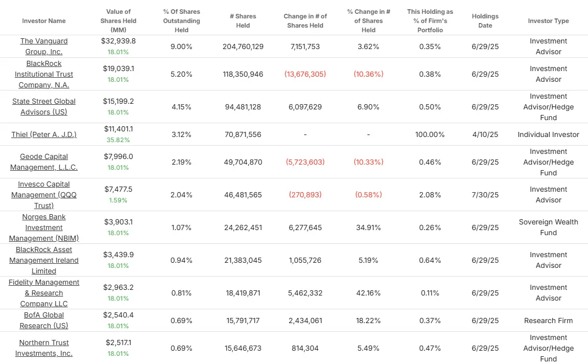This screenshot has width=588, height=364.
Task: Click the (5,723,603) share change value
Action: point(305,162)
